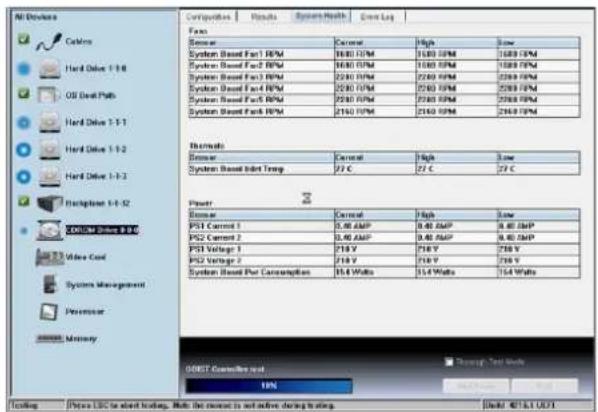Select the Hard Drive 1-1-3 disk icon
The image size is (598, 412).
tap(50, 176)
